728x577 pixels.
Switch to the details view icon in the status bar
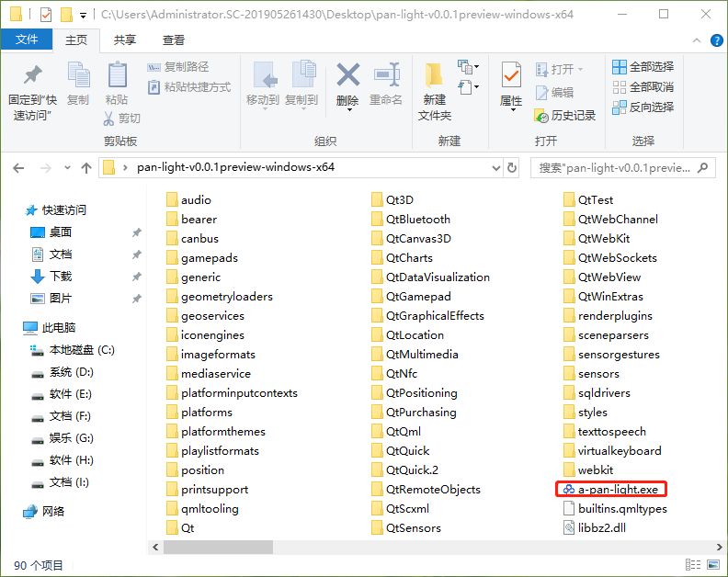(x=693, y=564)
